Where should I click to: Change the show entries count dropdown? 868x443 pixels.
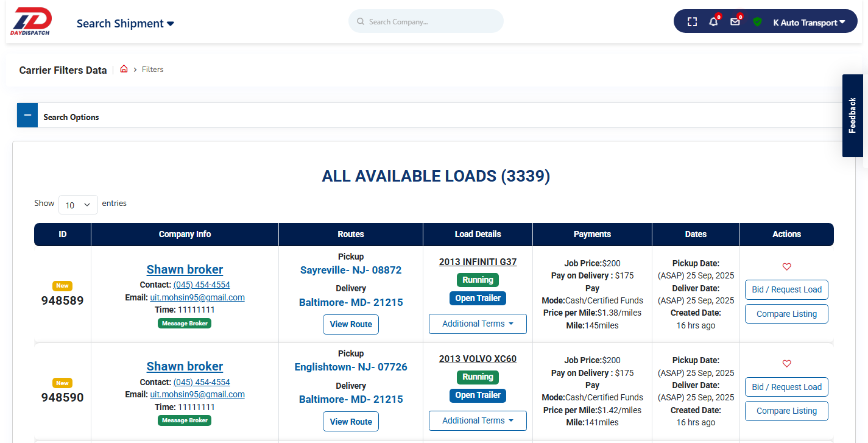[78, 205]
